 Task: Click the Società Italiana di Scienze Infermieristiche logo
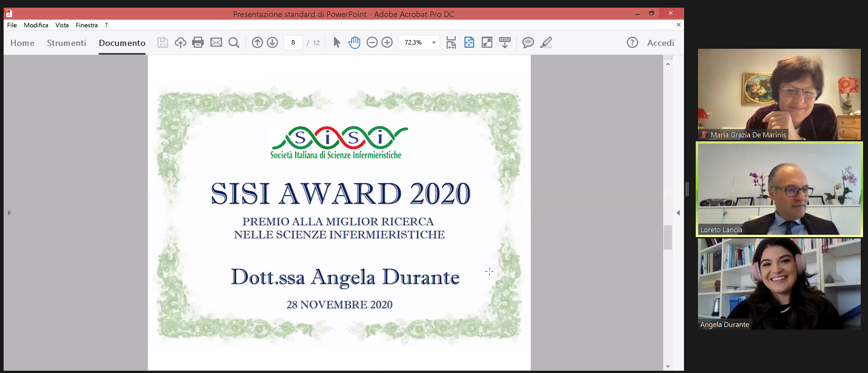[x=338, y=143]
